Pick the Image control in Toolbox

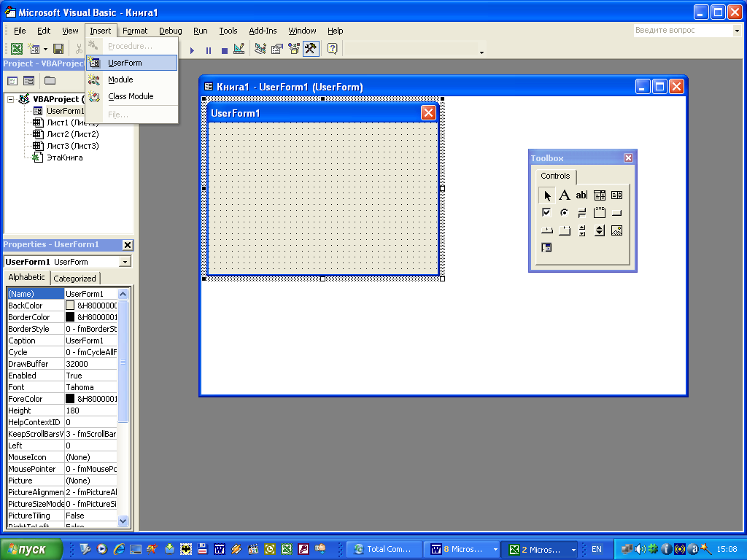click(x=616, y=230)
